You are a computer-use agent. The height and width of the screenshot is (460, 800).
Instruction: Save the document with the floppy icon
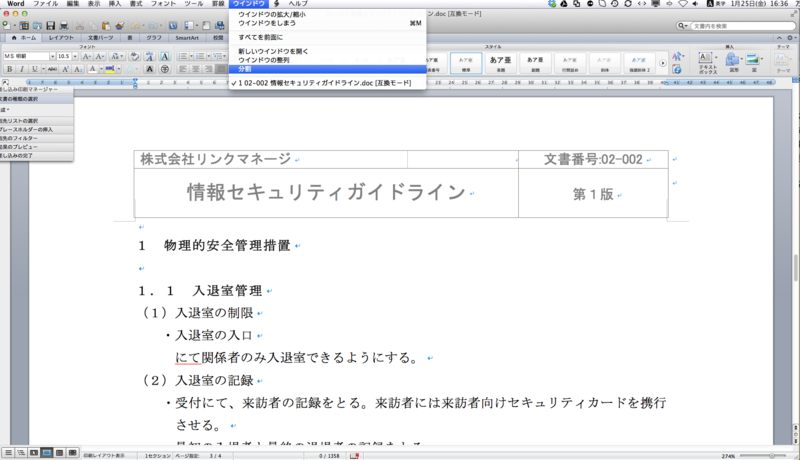pos(51,25)
